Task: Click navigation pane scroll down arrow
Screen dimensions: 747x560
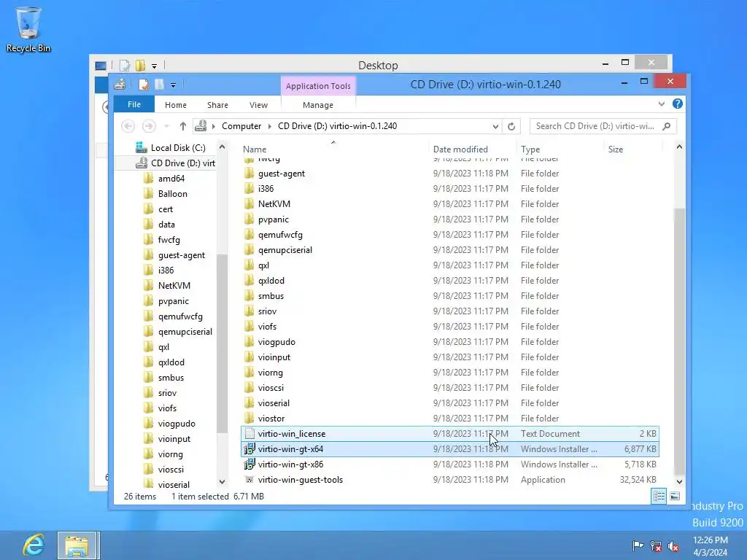Action: click(x=222, y=482)
